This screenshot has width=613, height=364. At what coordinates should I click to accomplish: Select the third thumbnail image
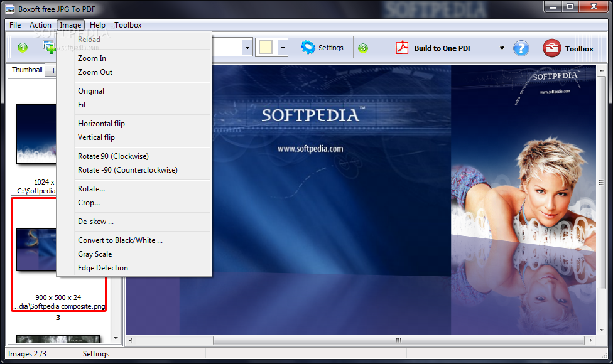[x=58, y=339]
